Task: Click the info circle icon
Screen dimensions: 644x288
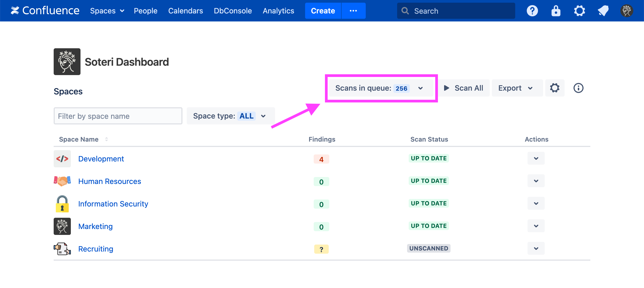Action: [x=578, y=88]
